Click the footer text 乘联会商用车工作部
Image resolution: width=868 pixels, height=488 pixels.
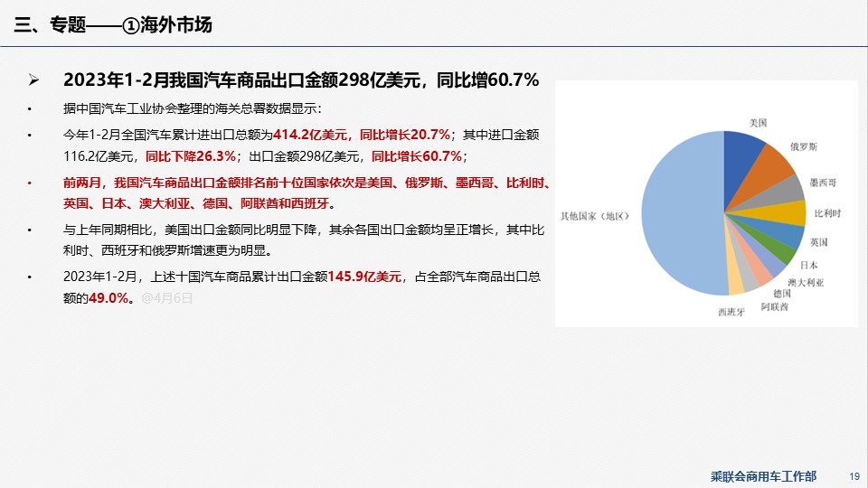(763, 475)
